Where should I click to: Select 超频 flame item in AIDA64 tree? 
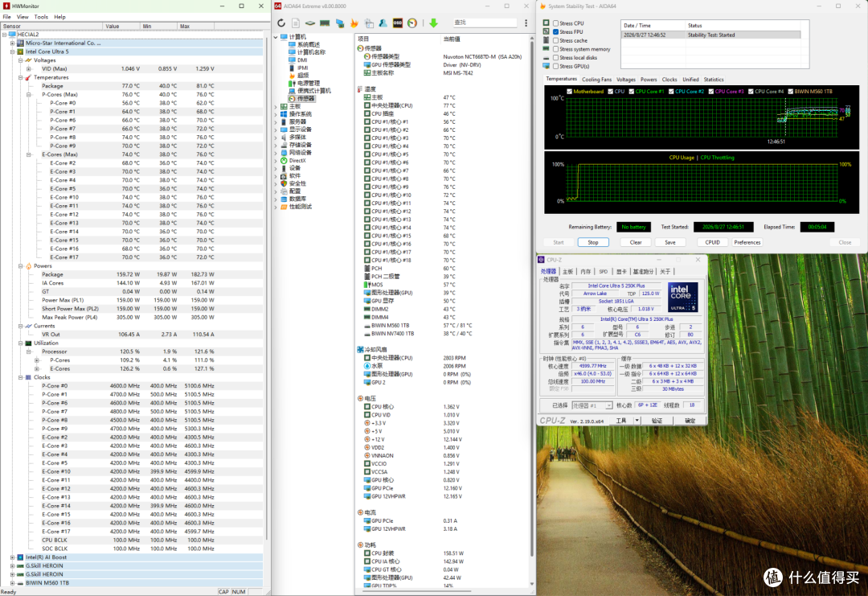(x=300, y=76)
